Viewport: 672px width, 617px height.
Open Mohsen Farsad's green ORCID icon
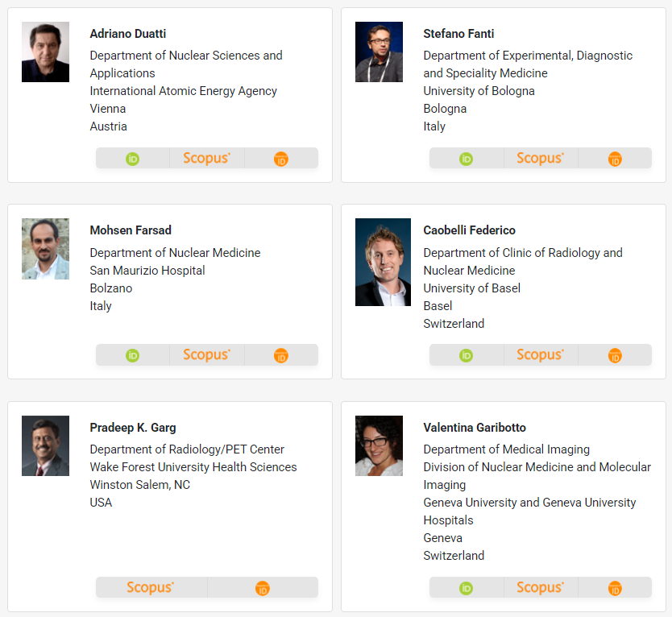click(x=132, y=356)
